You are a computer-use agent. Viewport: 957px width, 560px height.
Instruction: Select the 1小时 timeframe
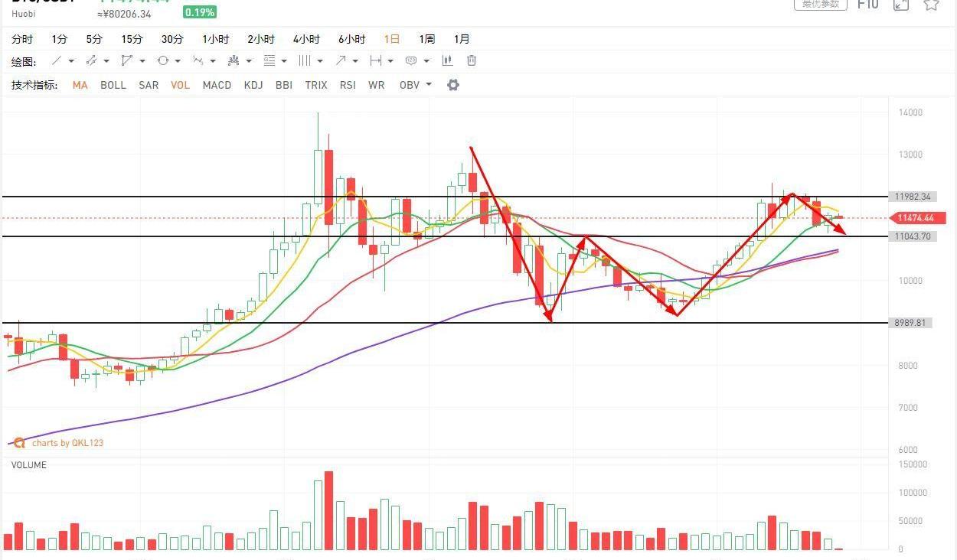point(216,39)
